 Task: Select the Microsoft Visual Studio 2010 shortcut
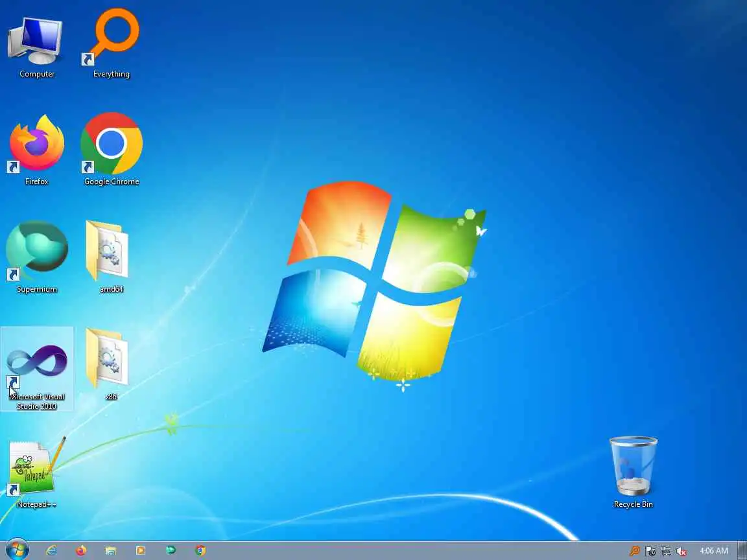(37, 369)
